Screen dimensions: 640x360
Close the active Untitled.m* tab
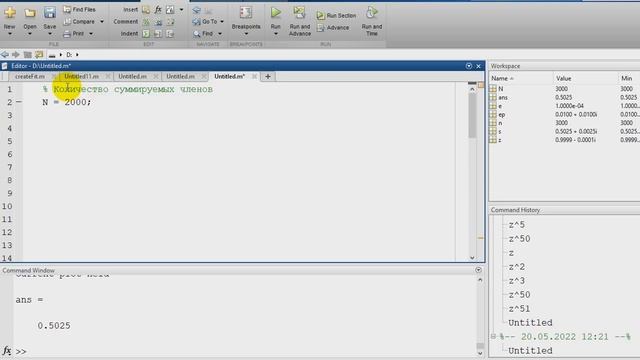point(254,77)
